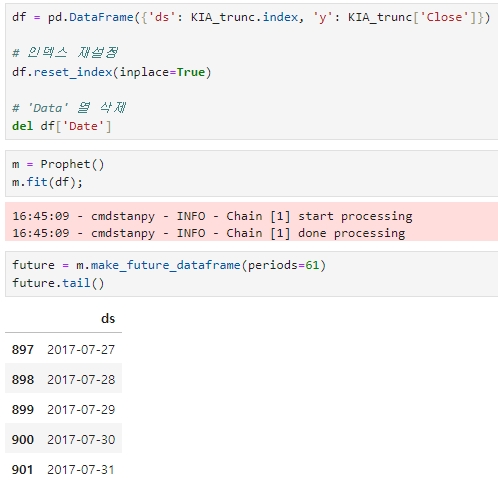The image size is (498, 486).
Task: Click 'KIA_trunc.index' in first line
Action: coord(244,17)
